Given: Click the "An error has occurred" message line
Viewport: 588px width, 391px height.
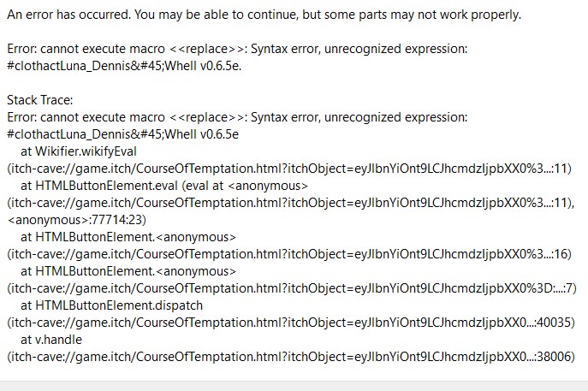Looking at the screenshot, I should point(264,15).
